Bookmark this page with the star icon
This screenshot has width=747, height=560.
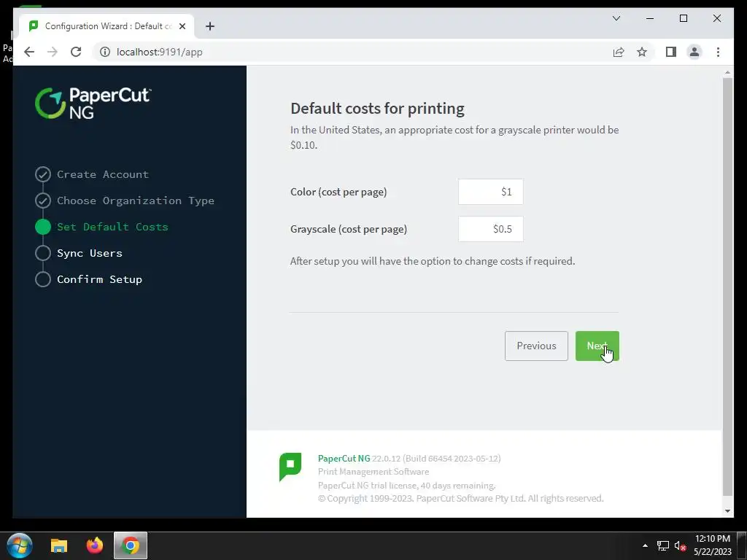pos(642,52)
